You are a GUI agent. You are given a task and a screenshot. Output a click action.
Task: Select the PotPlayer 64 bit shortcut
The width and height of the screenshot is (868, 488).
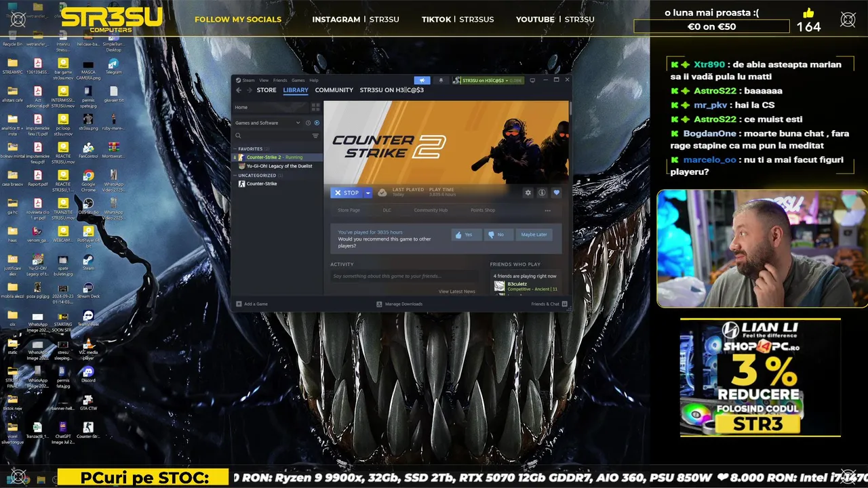click(88, 236)
